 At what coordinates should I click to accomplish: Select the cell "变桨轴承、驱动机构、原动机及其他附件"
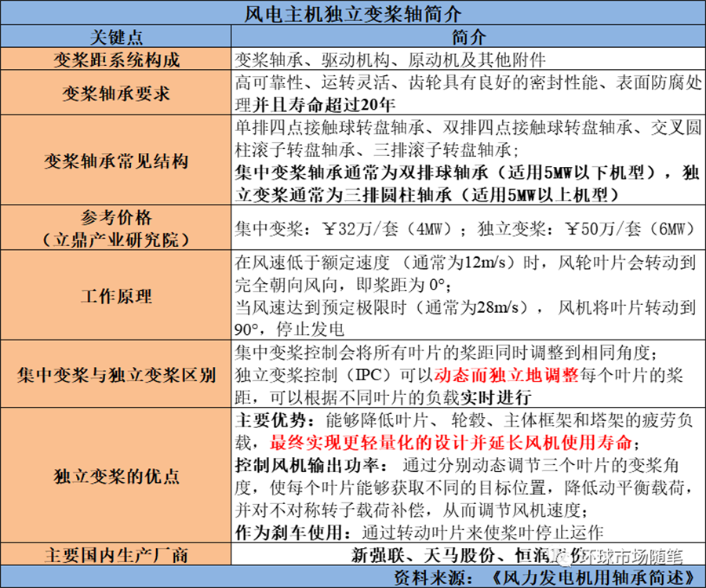coord(468,59)
